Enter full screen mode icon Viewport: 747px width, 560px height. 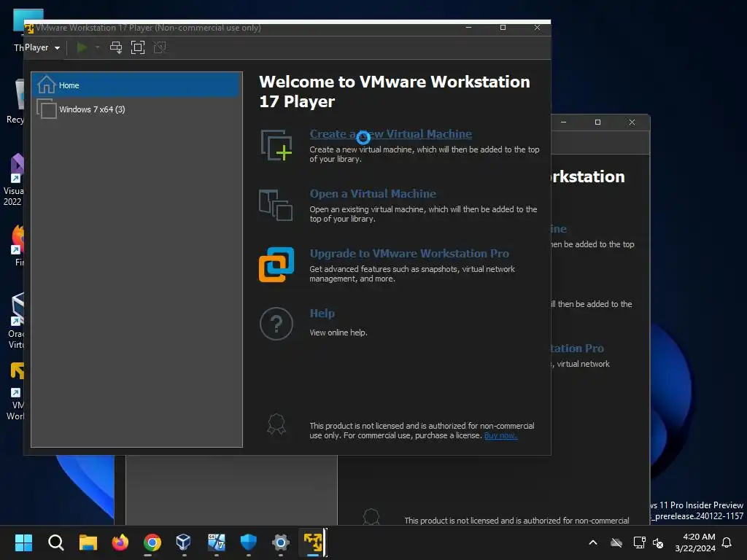pyautogui.click(x=138, y=47)
